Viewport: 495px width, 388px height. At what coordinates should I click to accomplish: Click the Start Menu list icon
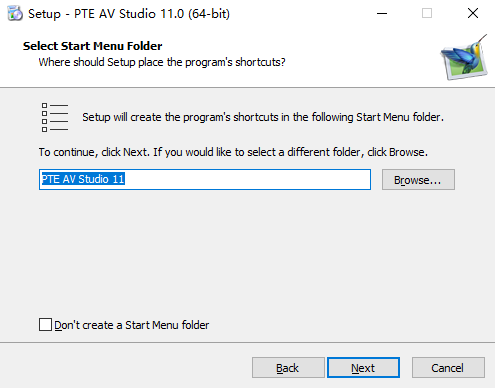tap(55, 117)
